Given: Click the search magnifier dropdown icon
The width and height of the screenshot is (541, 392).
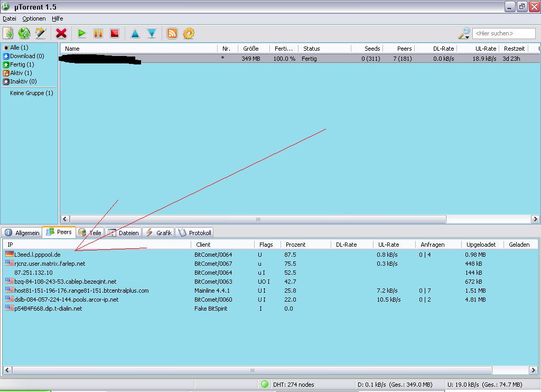Looking at the screenshot, I should pos(464,33).
